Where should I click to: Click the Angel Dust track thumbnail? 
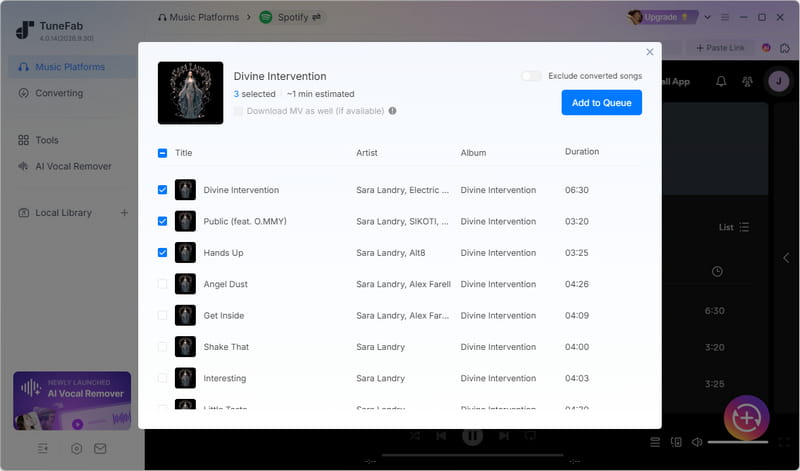pos(185,284)
